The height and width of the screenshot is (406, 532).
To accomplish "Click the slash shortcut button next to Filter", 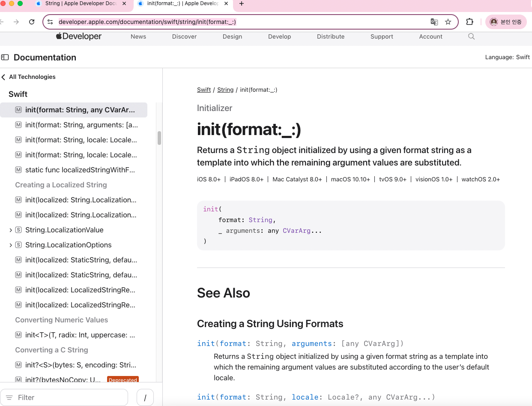I will point(145,397).
